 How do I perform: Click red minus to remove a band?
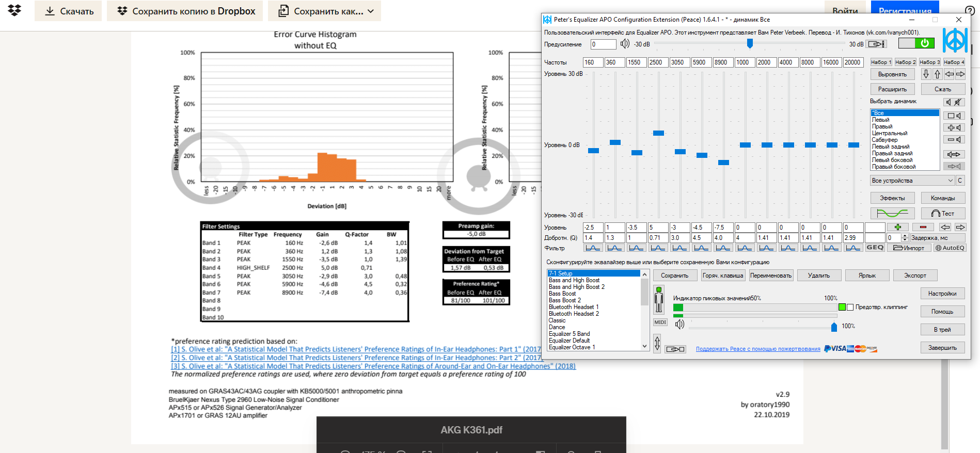[x=923, y=227]
